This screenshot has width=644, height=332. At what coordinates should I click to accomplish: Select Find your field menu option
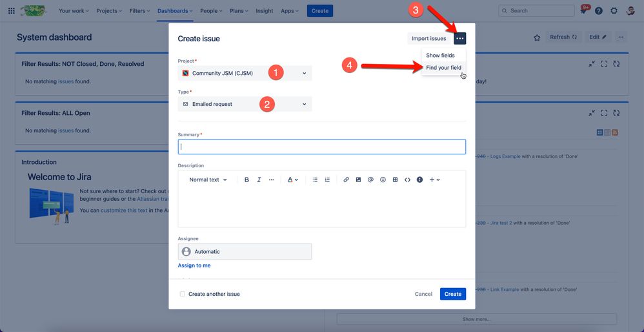tap(443, 67)
